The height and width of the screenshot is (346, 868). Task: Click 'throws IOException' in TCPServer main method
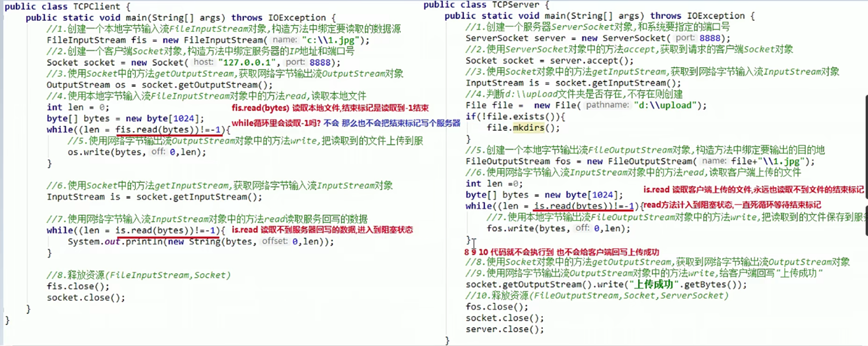coord(697,16)
